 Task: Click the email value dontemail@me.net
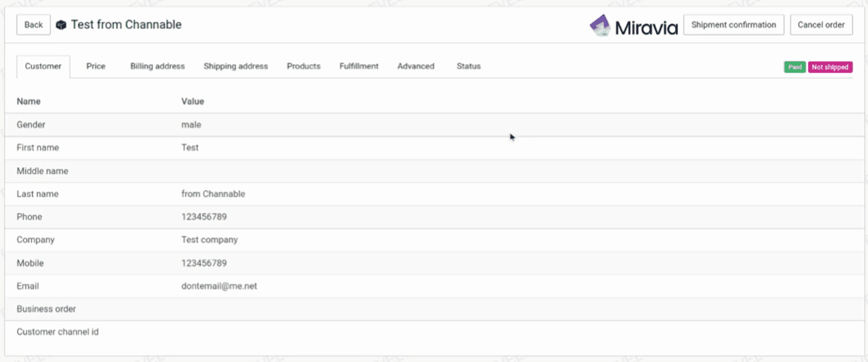(x=219, y=286)
